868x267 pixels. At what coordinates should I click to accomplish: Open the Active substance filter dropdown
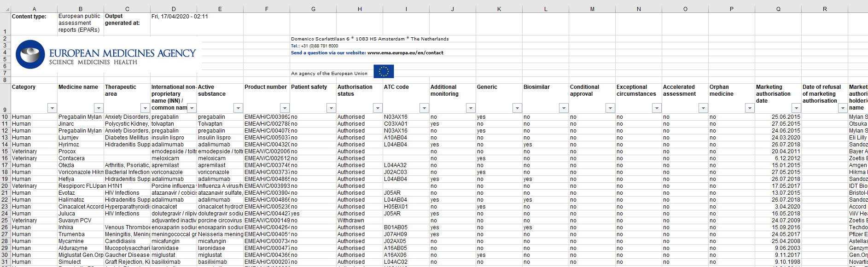pos(238,108)
